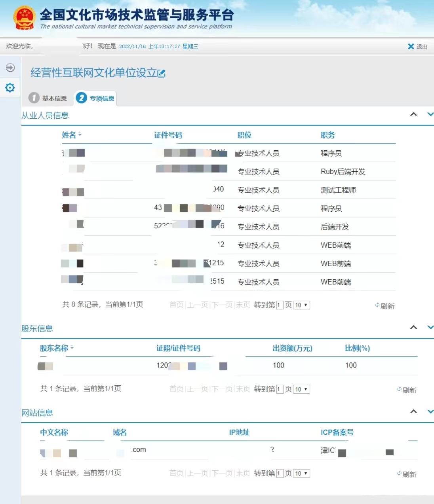Open page size dropdown in 股东信息 pagination

point(301,389)
